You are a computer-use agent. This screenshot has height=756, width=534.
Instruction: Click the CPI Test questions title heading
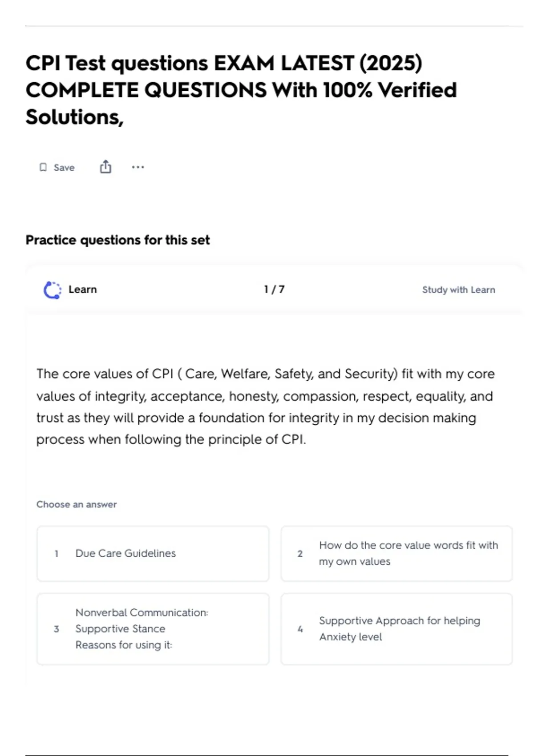point(241,90)
